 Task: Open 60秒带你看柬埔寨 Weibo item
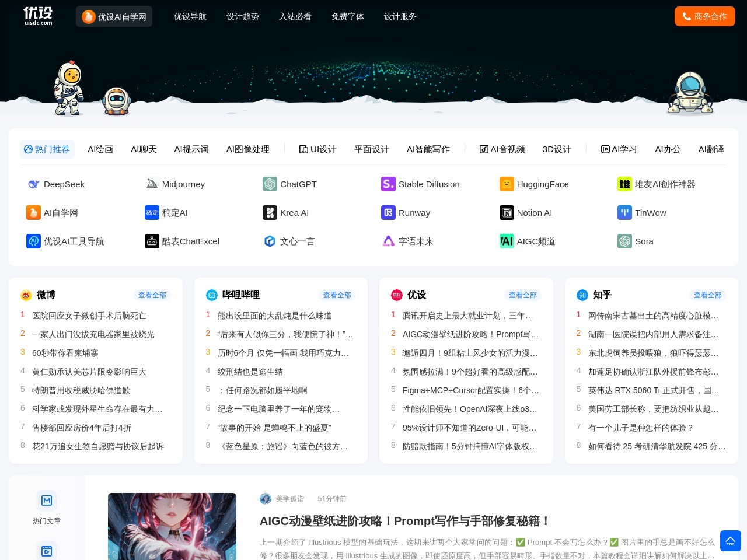tap(65, 353)
